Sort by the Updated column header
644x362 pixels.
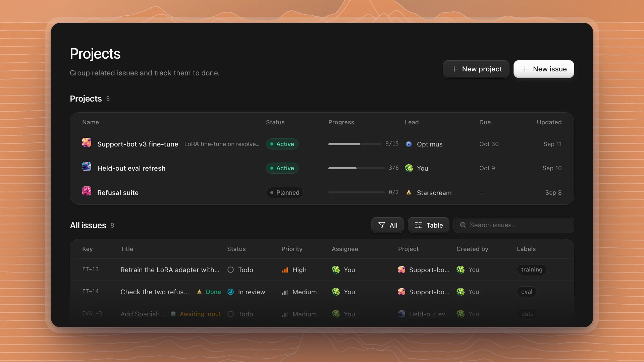(549, 122)
